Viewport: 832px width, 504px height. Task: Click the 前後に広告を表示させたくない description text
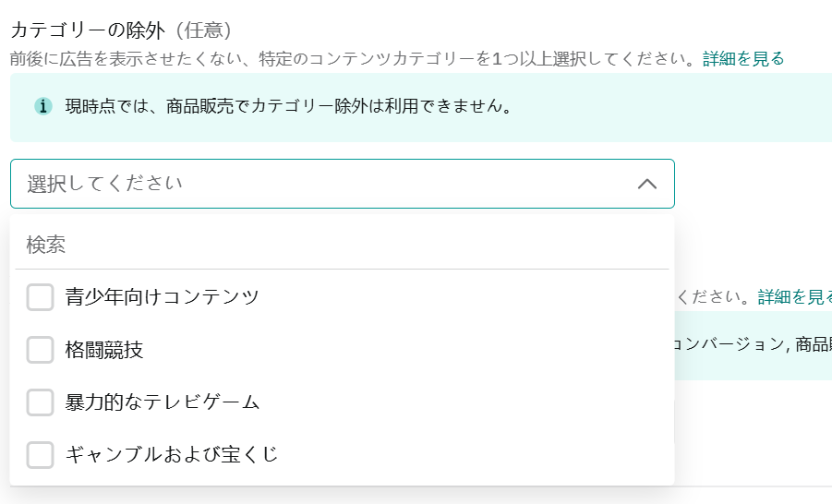[x=351, y=59]
